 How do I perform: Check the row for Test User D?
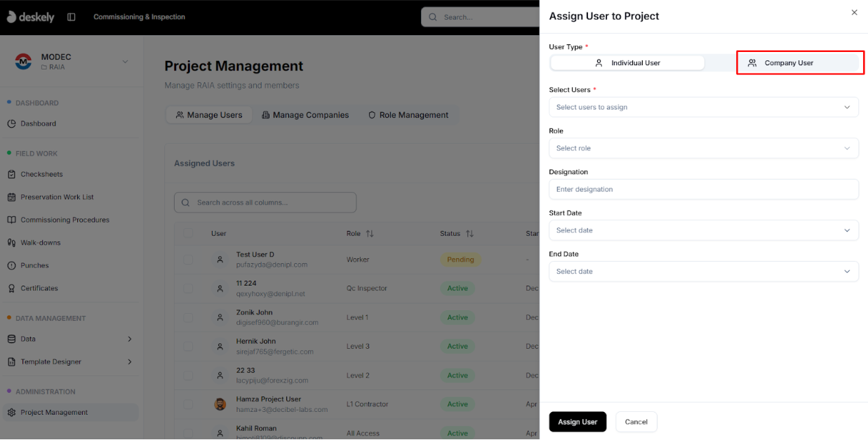click(x=188, y=259)
